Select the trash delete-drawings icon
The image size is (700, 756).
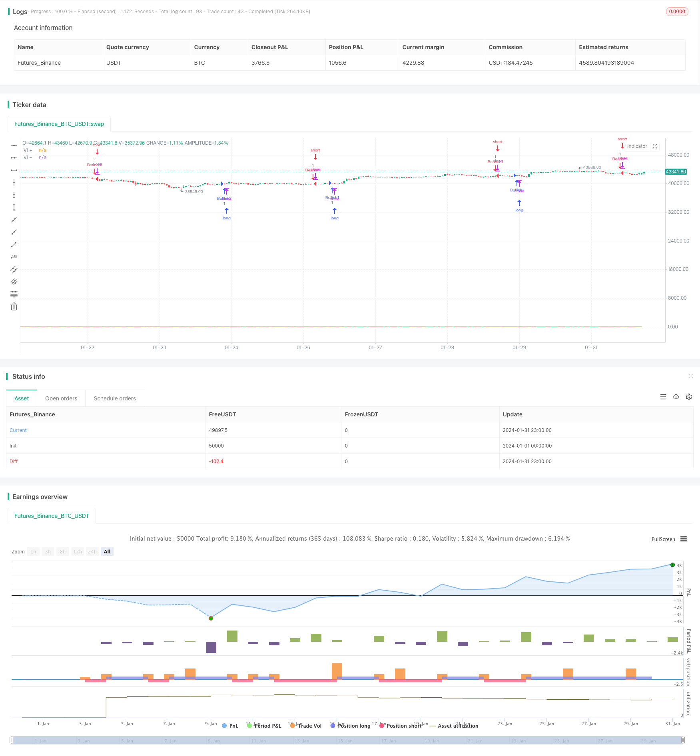coord(14,306)
